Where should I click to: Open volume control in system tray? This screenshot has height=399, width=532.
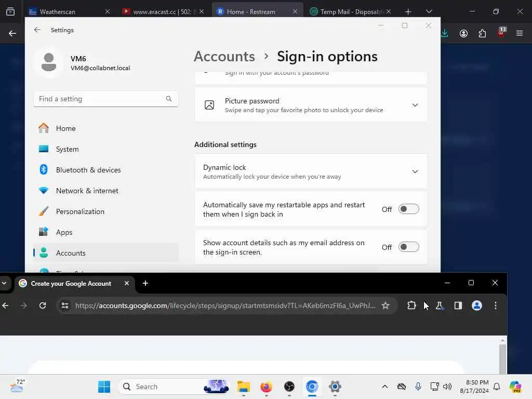pos(447,387)
